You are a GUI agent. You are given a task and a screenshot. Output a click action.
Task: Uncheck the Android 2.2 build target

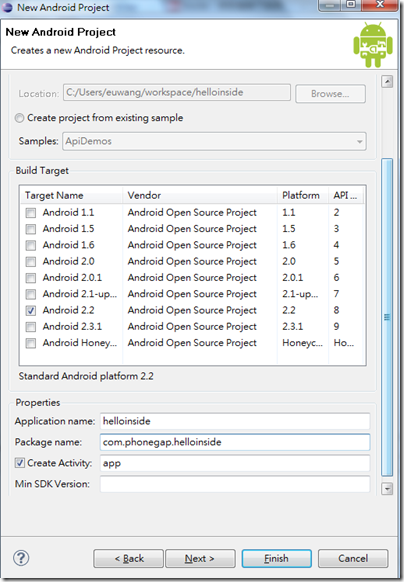coord(31,311)
